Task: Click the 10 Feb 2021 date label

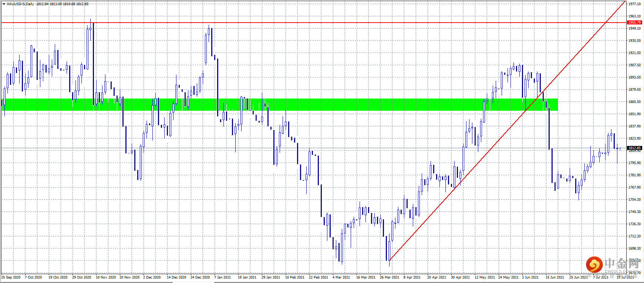Action: [295, 277]
